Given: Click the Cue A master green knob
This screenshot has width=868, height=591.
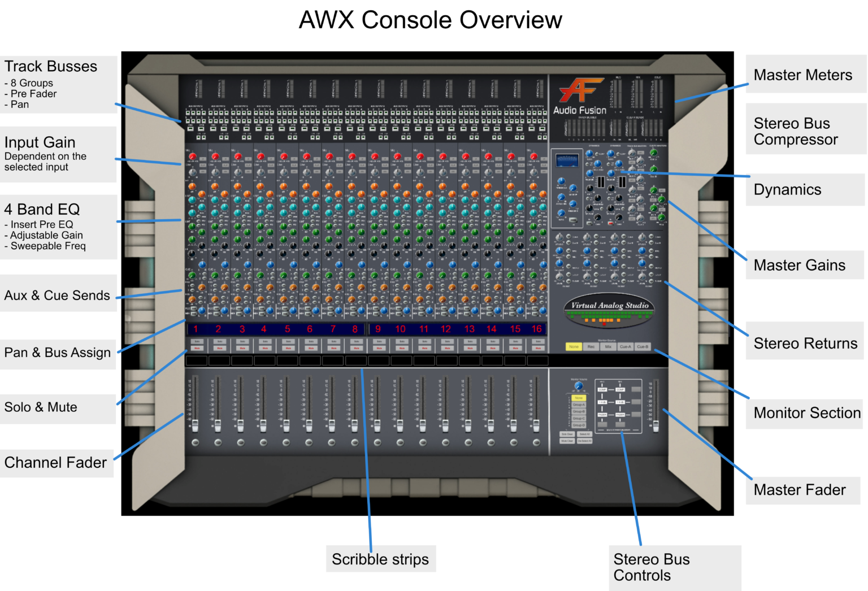Looking at the screenshot, I should coord(653,153).
